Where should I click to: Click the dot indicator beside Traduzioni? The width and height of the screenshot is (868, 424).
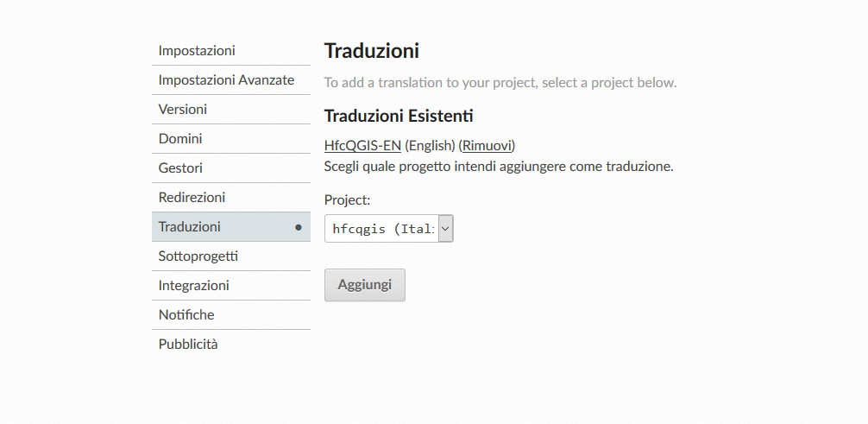coord(299,228)
